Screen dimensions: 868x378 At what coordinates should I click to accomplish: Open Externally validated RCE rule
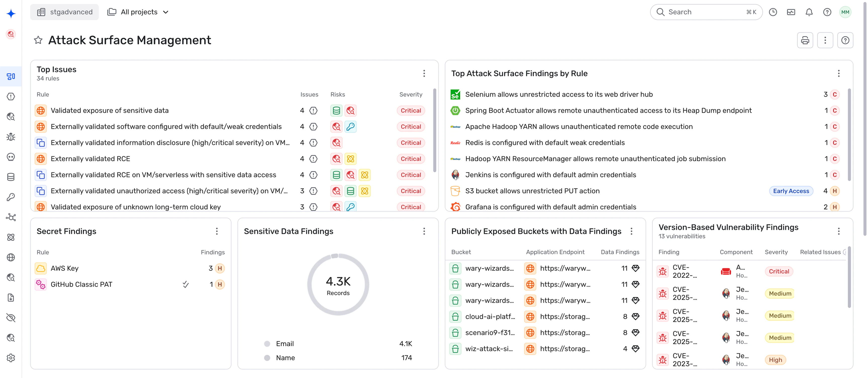coord(90,159)
